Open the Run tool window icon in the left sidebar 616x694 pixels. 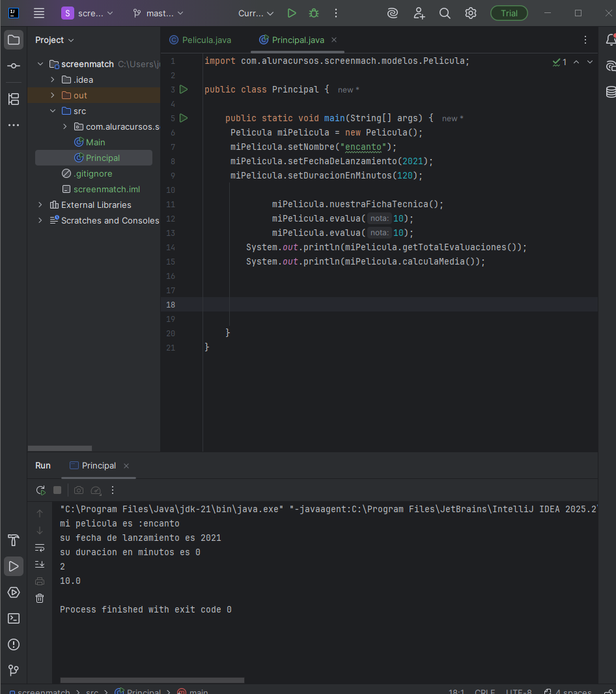tap(14, 566)
